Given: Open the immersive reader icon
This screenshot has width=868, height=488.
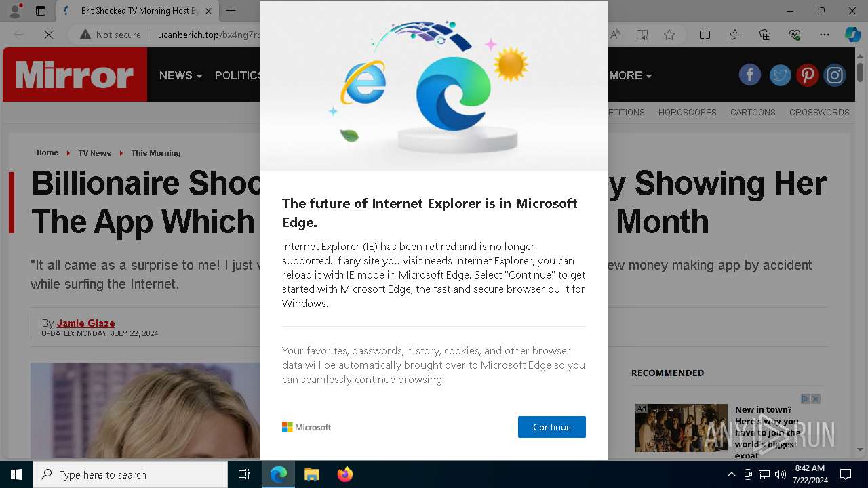Looking at the screenshot, I should tap(642, 35).
